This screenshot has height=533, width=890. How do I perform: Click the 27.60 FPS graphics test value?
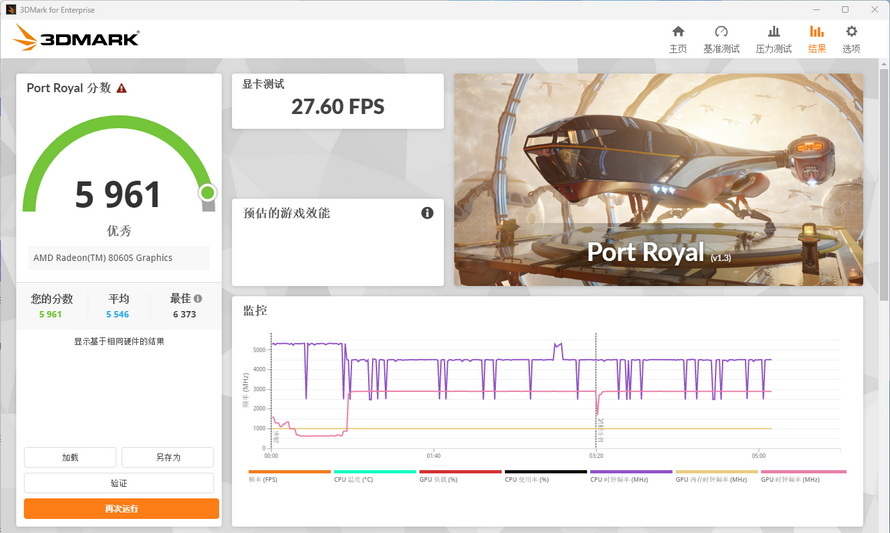pos(338,107)
